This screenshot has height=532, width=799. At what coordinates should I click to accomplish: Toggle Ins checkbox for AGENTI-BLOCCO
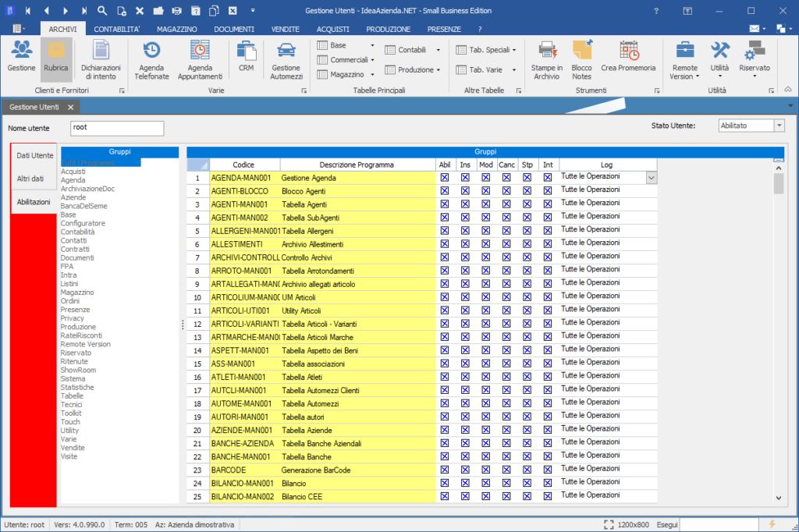(x=465, y=190)
